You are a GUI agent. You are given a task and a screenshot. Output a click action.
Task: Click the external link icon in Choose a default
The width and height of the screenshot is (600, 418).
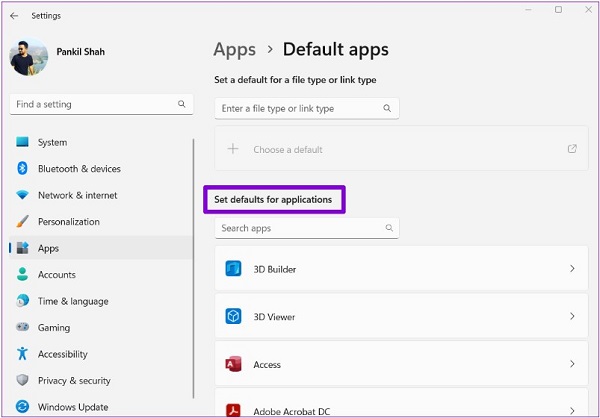point(572,149)
